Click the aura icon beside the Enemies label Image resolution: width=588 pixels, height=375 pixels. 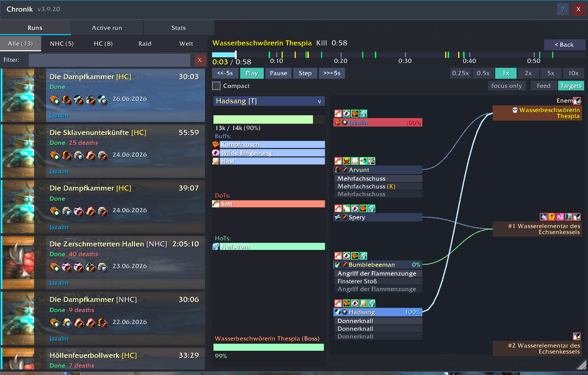point(577,101)
